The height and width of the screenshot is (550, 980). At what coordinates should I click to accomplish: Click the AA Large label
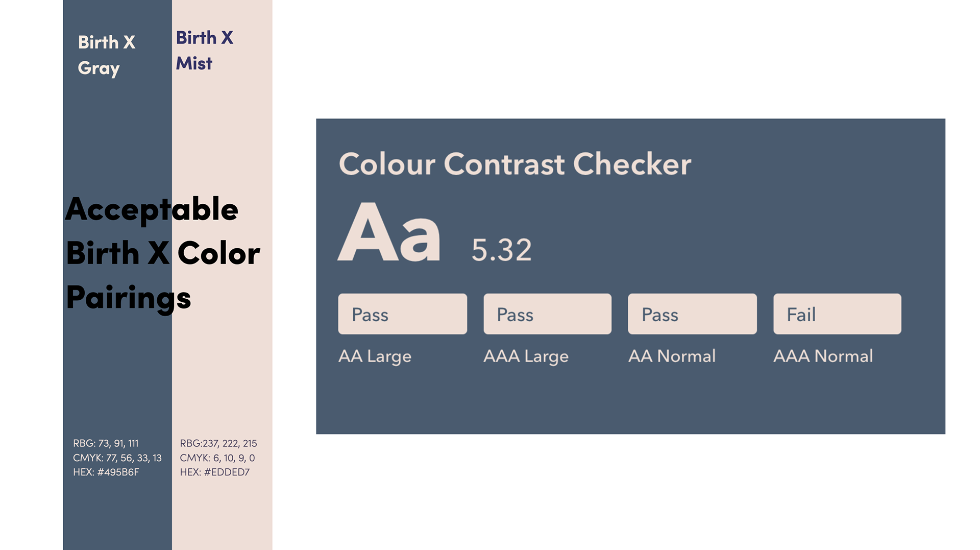tap(375, 356)
